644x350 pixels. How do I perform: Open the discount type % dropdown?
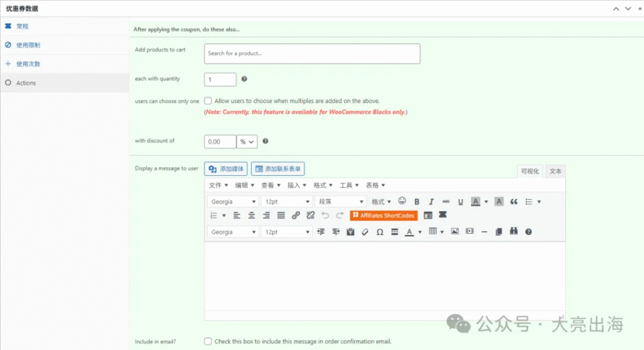(247, 142)
